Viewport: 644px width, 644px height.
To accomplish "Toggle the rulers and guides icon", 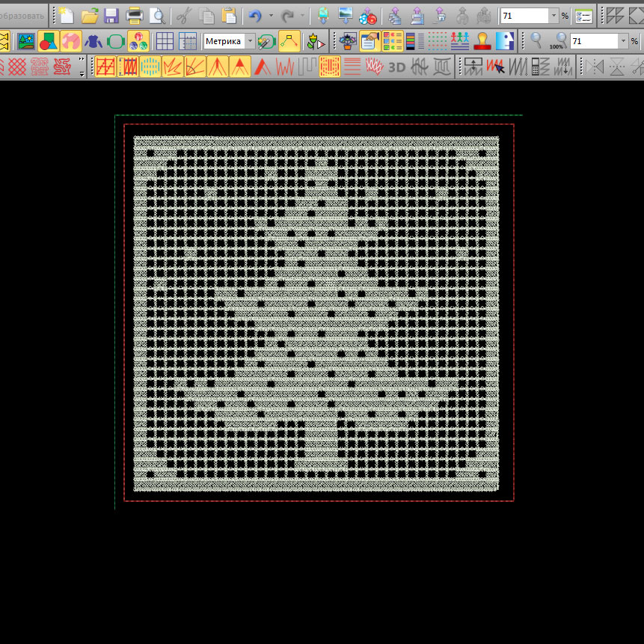I will (187, 41).
